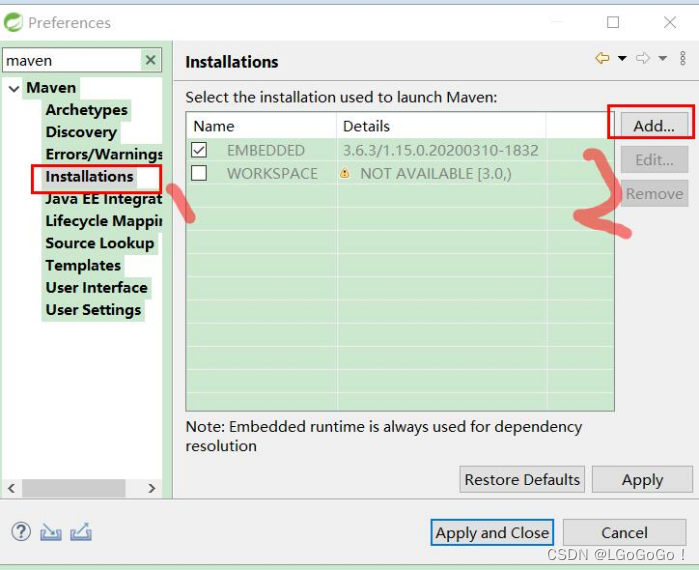Viewport: 699px width, 570px height.
Task: Click the maven filter text field
Action: [72, 60]
